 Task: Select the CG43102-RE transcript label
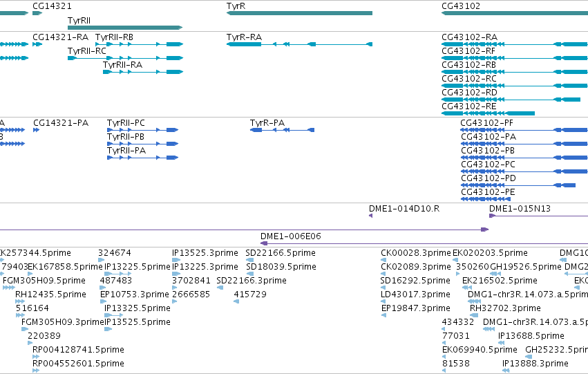(468, 106)
